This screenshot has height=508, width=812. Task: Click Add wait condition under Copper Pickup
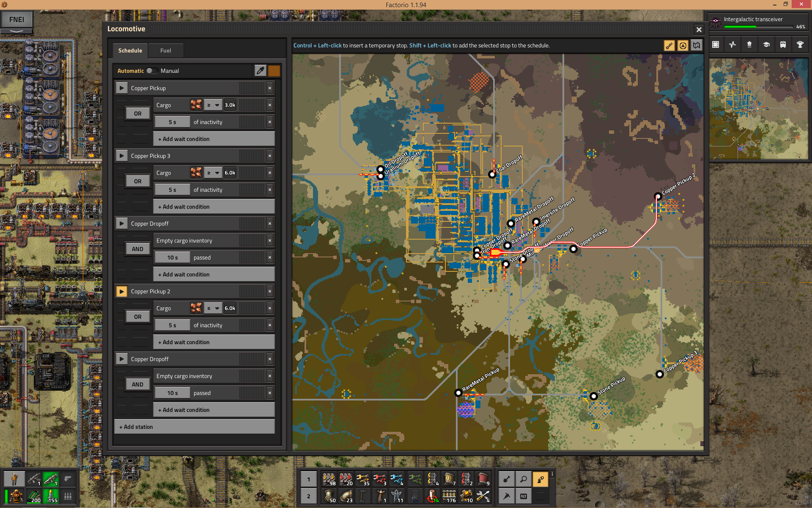(x=214, y=139)
